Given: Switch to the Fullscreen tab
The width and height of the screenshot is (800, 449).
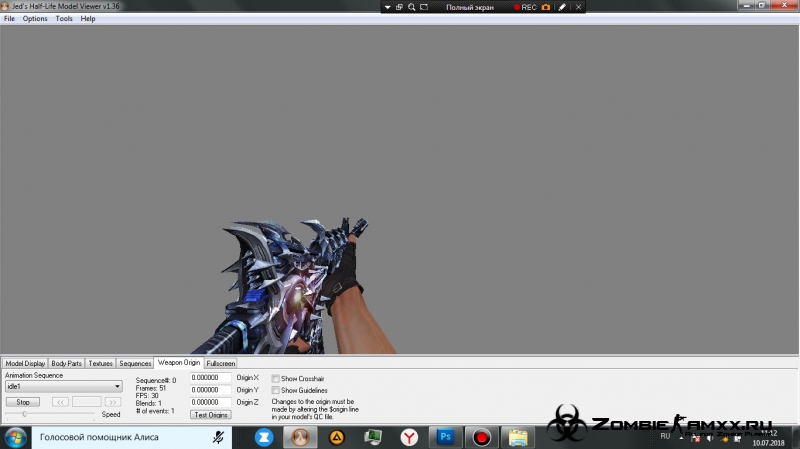Looking at the screenshot, I should click(x=220, y=363).
